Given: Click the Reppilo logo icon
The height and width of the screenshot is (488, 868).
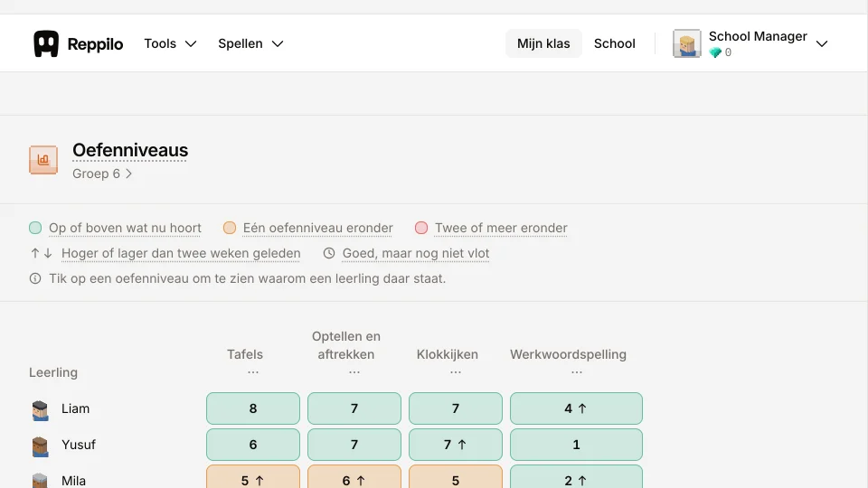Looking at the screenshot, I should tap(46, 43).
